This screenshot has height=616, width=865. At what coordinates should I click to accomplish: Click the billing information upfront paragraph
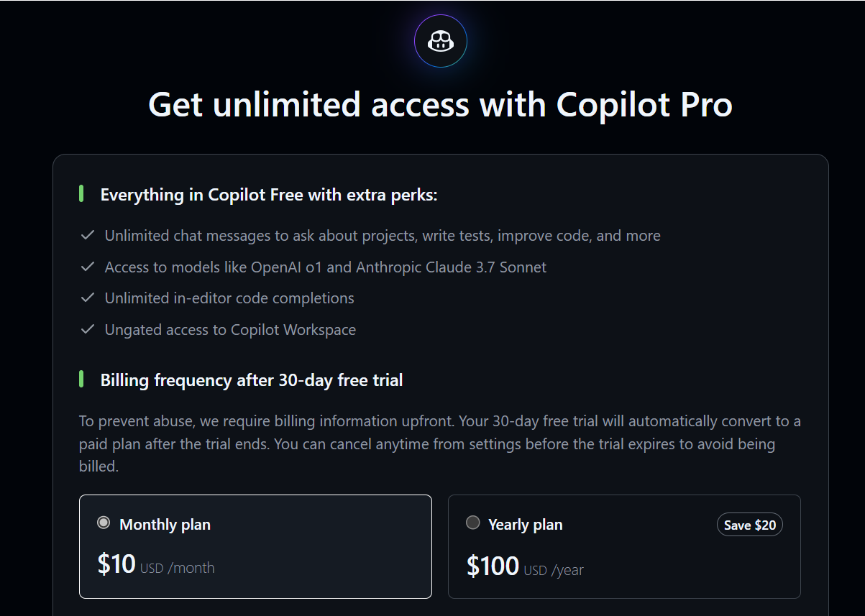pos(440,443)
